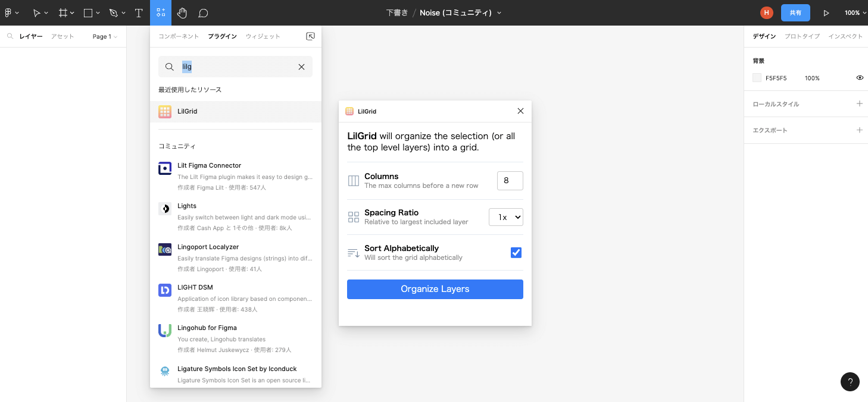Screen dimensions: 868x402
Task: Click the Lilt Figma Connector icon
Action: (165, 168)
